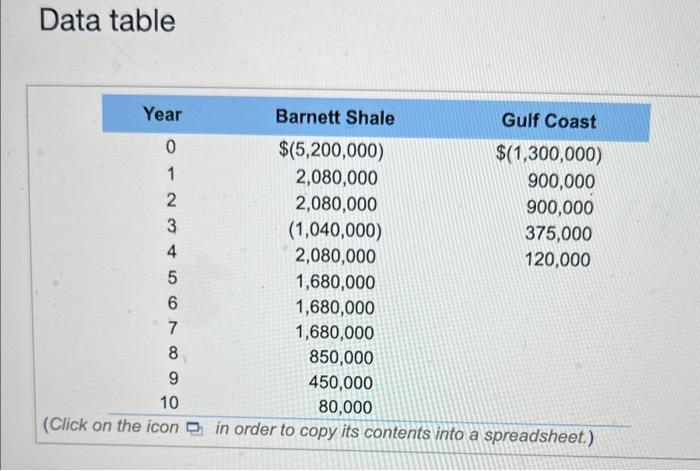Select the Year column header
The width and height of the screenshot is (700, 471).
(162, 114)
